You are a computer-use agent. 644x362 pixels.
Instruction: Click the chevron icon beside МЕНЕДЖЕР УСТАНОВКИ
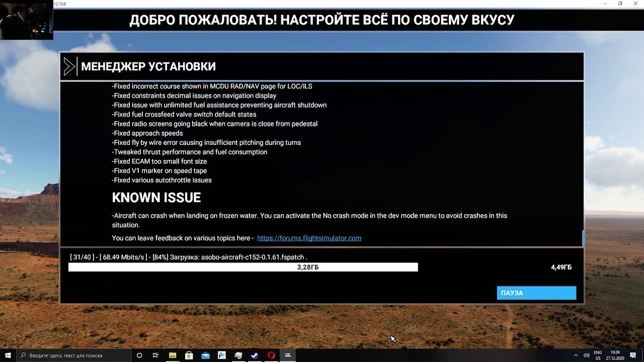(x=69, y=66)
